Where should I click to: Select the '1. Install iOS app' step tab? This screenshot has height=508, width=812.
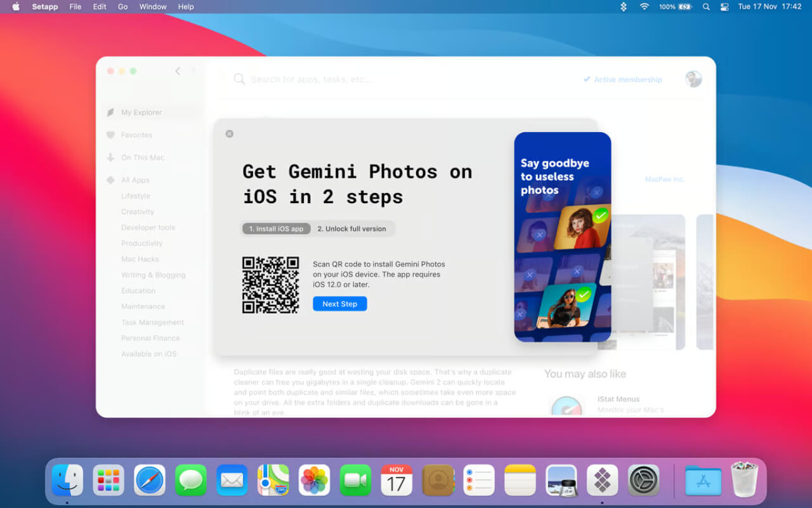pyautogui.click(x=277, y=229)
